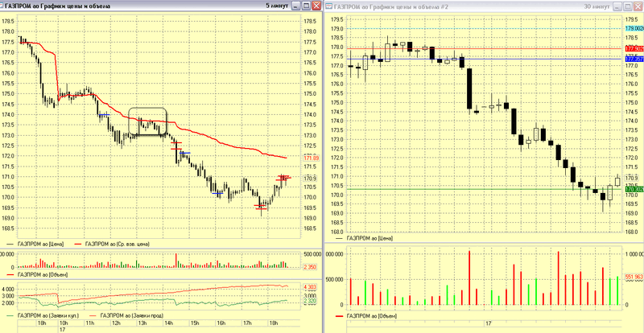Maximize the 5 минут chart window
644x333 pixels.
pyautogui.click(x=307, y=6)
